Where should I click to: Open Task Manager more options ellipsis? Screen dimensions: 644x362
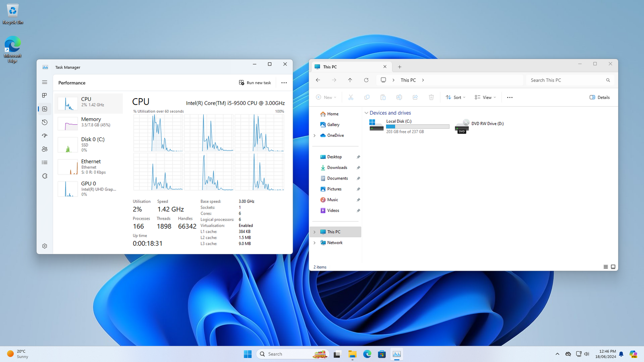point(284,82)
